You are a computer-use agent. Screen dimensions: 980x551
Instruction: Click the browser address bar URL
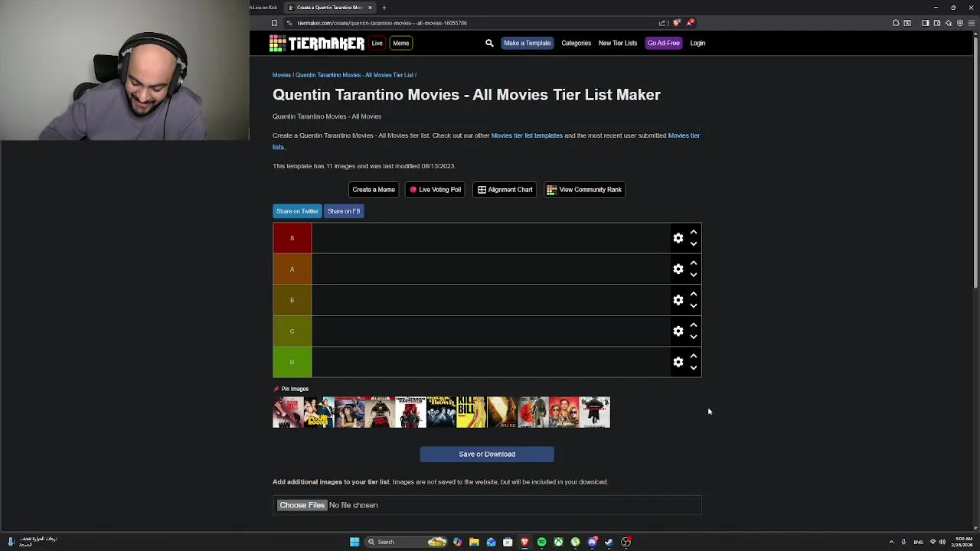(382, 23)
